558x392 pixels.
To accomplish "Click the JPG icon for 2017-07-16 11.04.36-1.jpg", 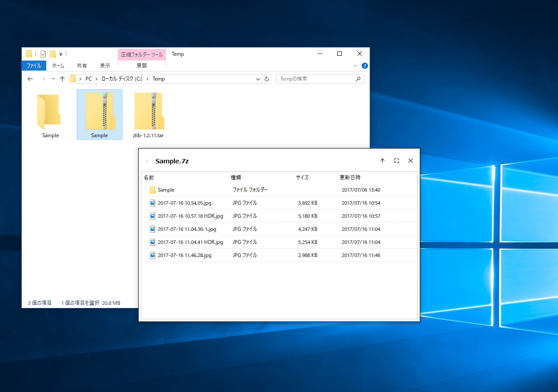I will coord(153,229).
